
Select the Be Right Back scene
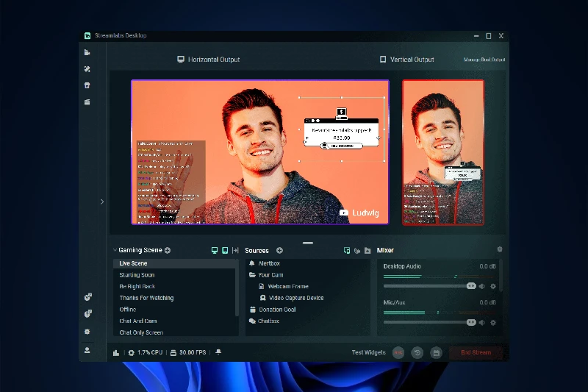pyautogui.click(x=137, y=286)
